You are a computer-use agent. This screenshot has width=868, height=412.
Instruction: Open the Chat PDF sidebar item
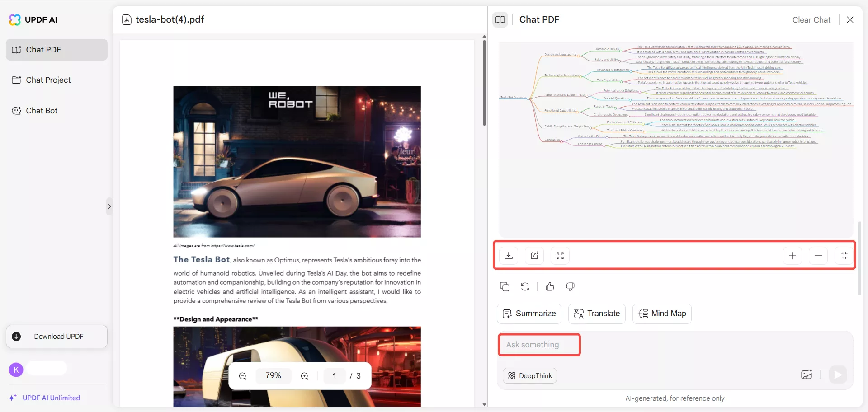click(x=57, y=50)
